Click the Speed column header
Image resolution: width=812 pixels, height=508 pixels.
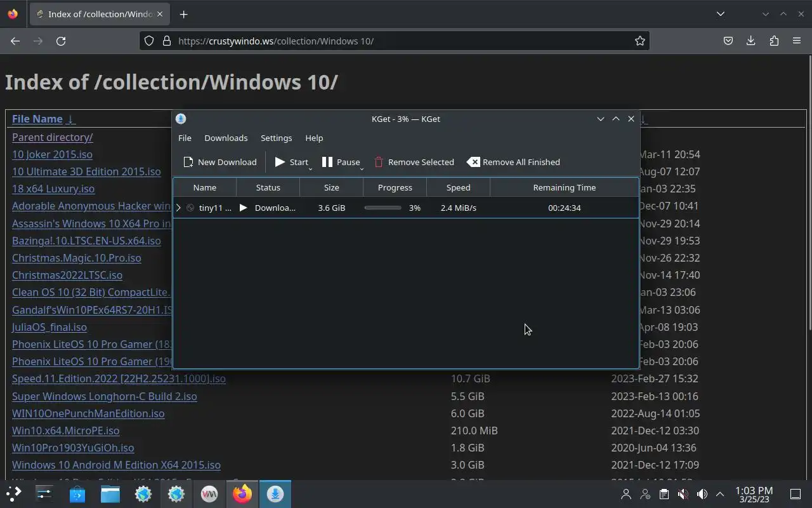pyautogui.click(x=458, y=187)
